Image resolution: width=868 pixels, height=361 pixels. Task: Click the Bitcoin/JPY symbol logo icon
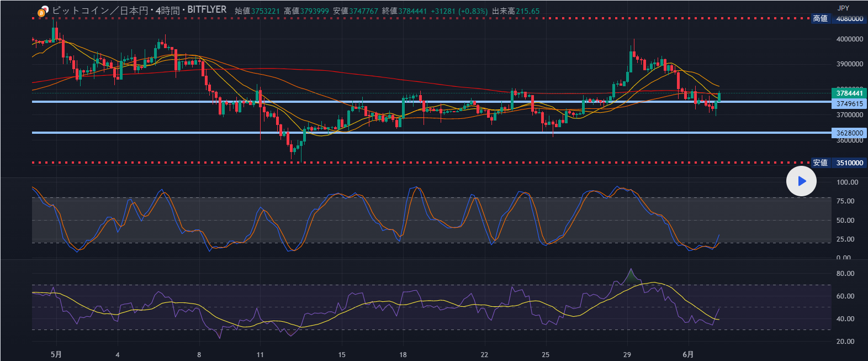[42, 11]
